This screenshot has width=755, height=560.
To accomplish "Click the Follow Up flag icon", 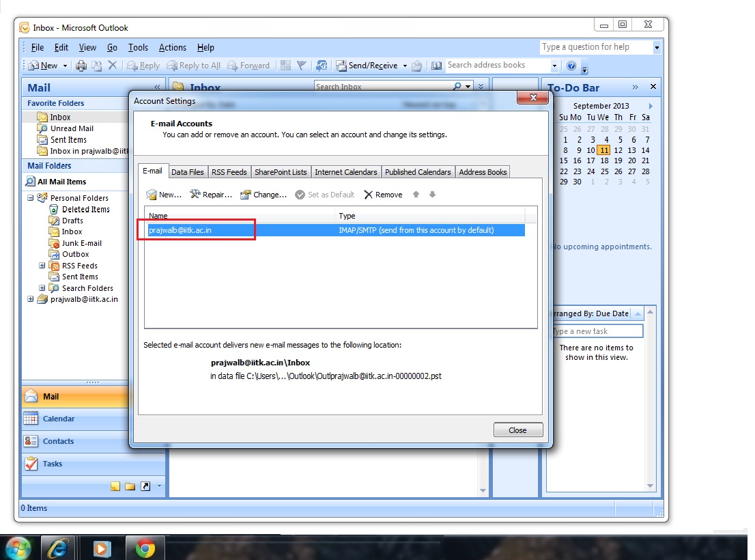I will click(302, 65).
